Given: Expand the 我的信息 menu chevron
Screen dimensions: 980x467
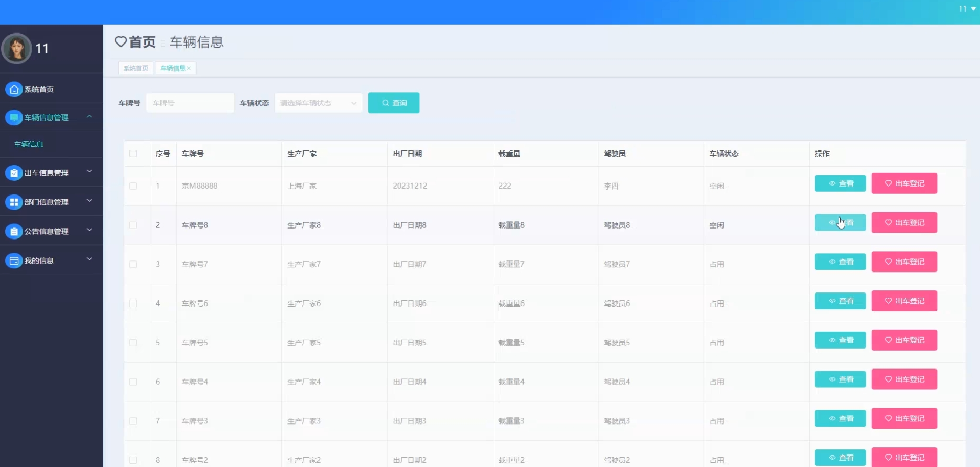Looking at the screenshot, I should tap(89, 259).
